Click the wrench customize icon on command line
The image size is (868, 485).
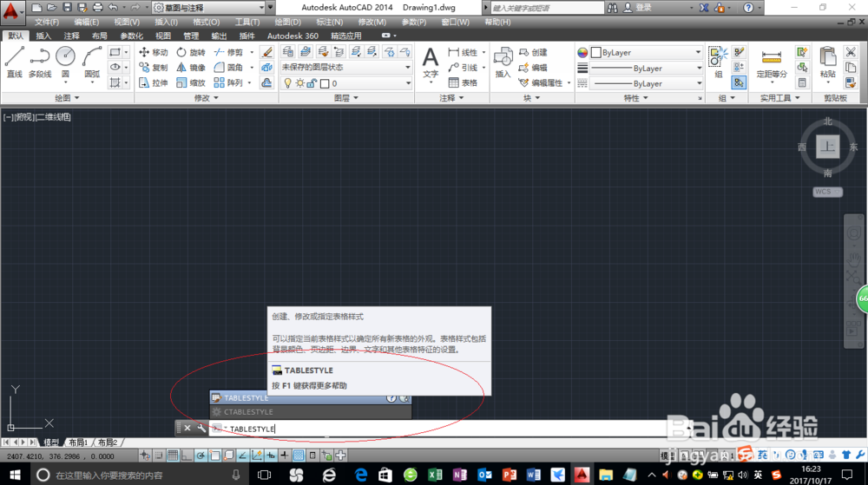pyautogui.click(x=201, y=428)
